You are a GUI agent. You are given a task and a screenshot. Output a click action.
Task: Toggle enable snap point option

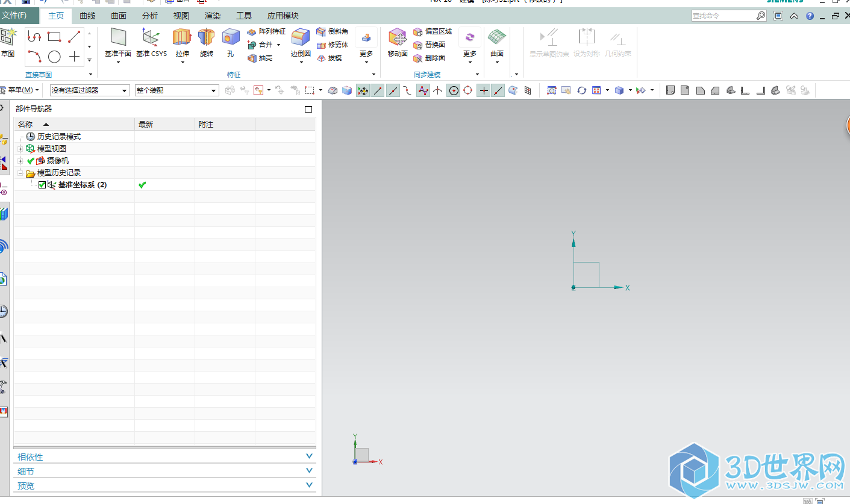click(x=363, y=90)
